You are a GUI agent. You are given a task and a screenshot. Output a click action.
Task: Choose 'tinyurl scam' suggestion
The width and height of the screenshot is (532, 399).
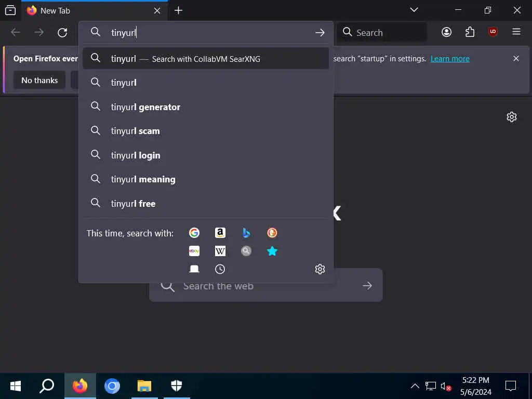pos(206,131)
